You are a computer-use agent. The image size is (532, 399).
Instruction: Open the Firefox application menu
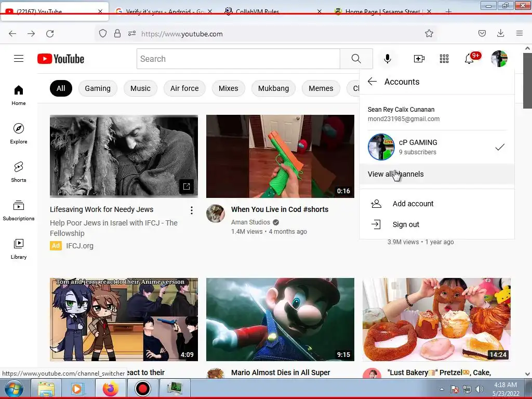coord(520,33)
